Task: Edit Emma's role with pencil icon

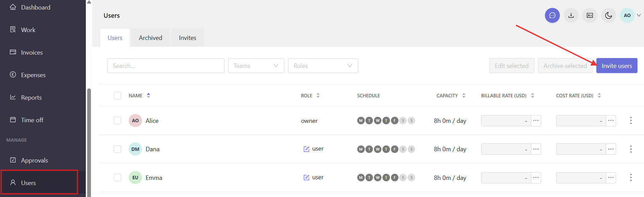Action: point(307,178)
